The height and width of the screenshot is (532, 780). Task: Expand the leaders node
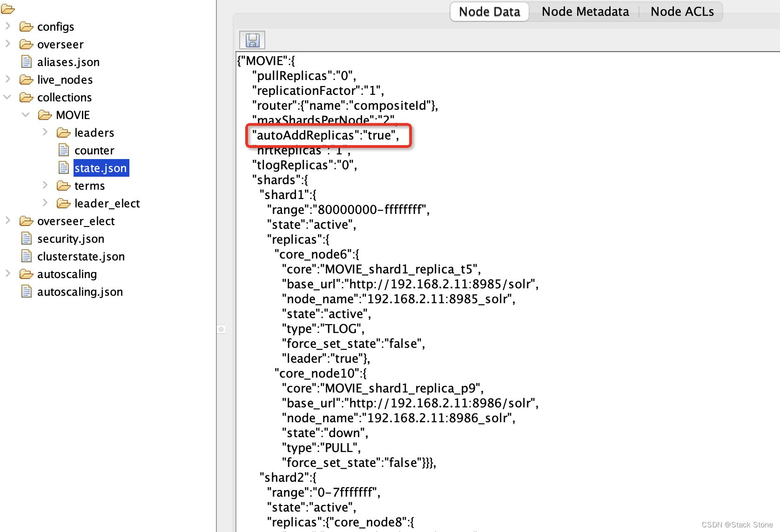pyautogui.click(x=45, y=132)
